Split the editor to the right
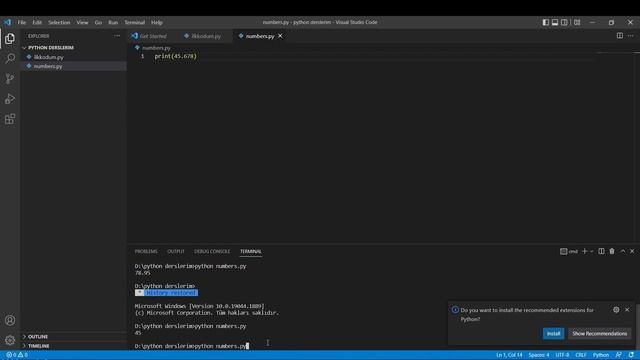640x360 pixels. pyautogui.click(x=620, y=36)
